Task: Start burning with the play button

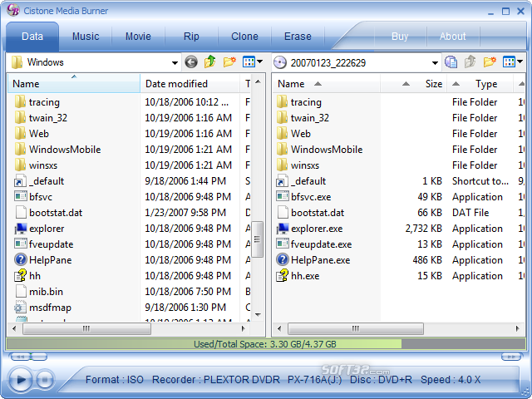Action: point(21,379)
